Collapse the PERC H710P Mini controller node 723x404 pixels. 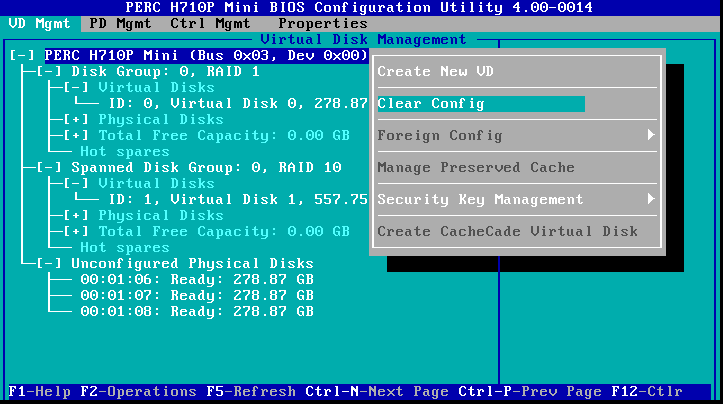(x=22, y=56)
